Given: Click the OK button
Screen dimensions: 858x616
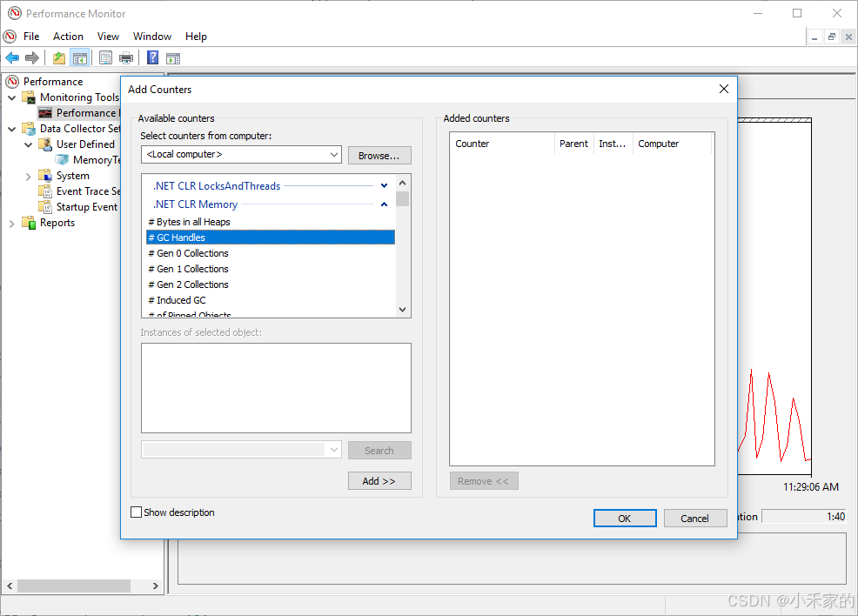Looking at the screenshot, I should click(x=624, y=518).
